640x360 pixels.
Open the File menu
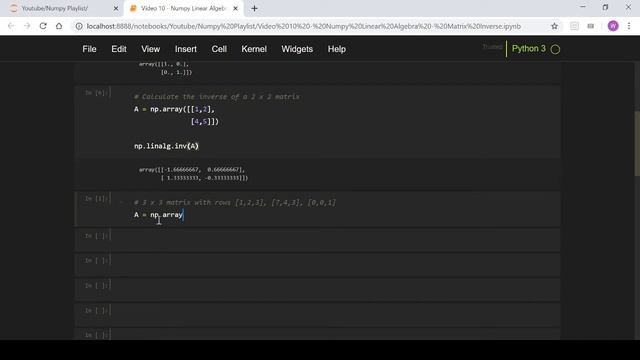point(89,49)
